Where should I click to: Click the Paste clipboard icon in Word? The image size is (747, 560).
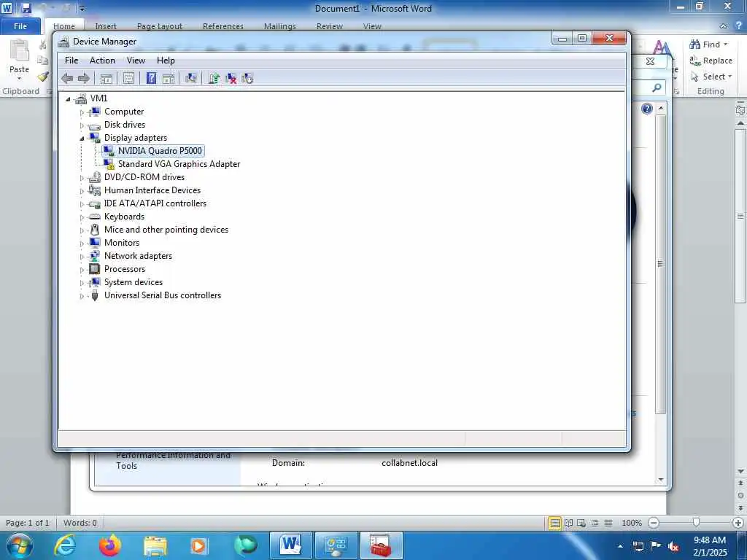click(x=20, y=52)
